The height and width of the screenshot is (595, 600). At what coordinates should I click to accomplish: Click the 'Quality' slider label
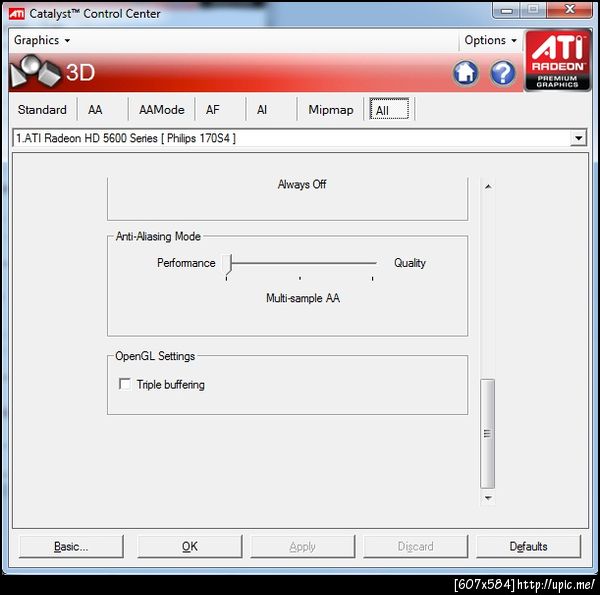coord(410,263)
